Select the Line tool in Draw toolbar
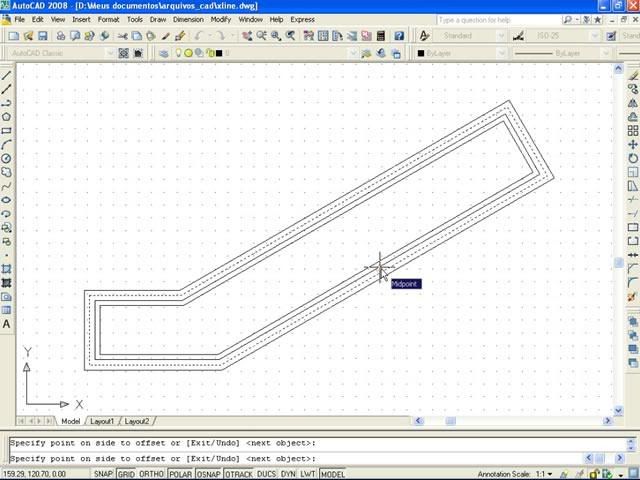This screenshot has height=480, width=640. click(6, 75)
